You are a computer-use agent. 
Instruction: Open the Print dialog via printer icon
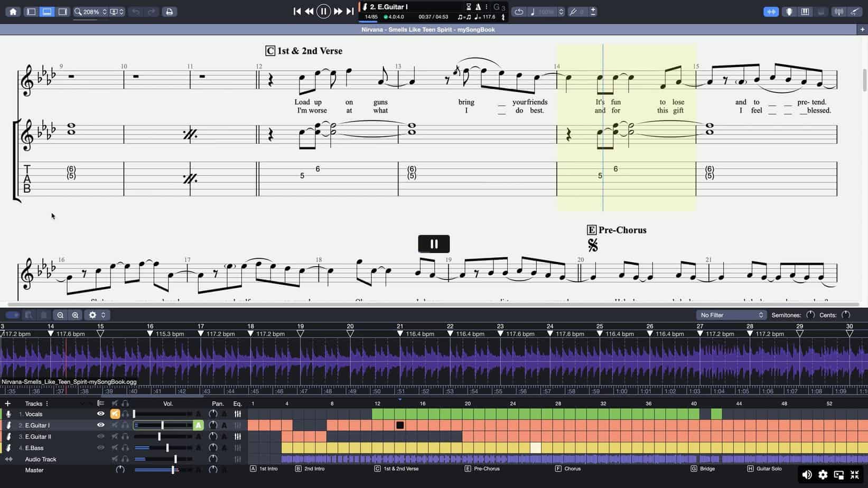169,11
